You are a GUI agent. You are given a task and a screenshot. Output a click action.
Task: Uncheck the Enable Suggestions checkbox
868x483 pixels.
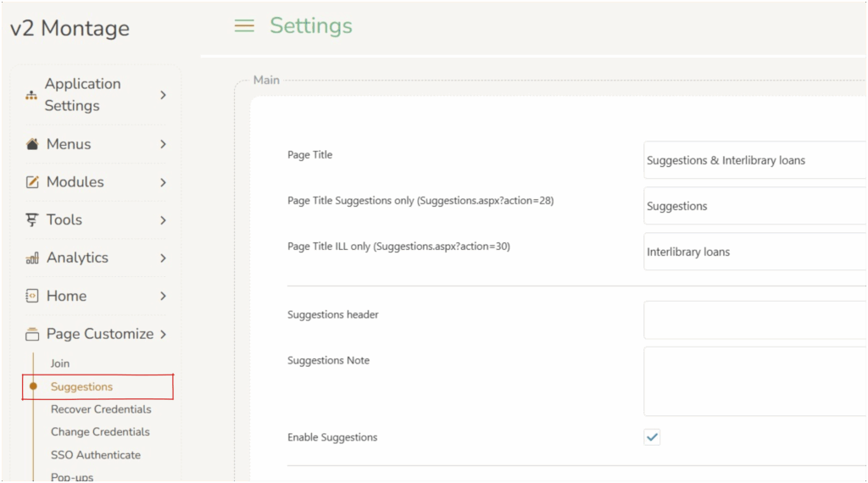(x=652, y=437)
